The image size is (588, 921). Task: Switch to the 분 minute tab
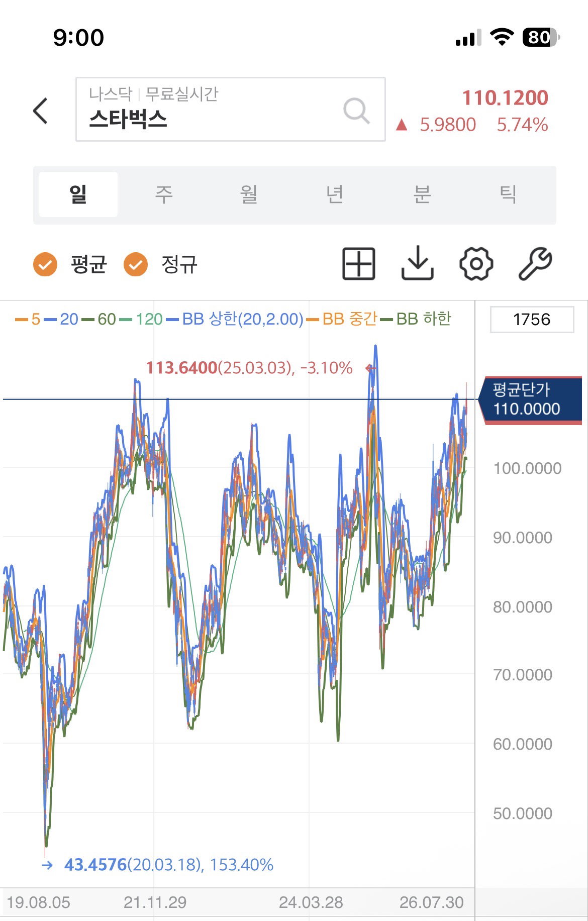tap(422, 194)
